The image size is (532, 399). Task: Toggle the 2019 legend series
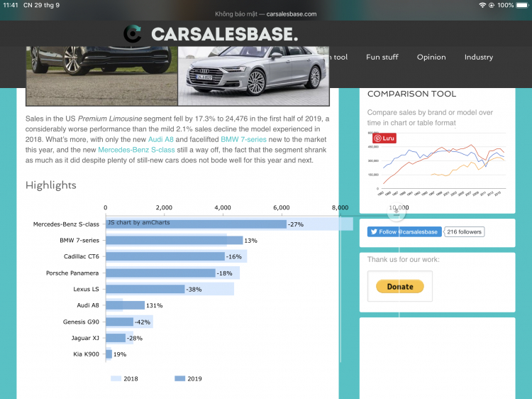click(x=188, y=378)
